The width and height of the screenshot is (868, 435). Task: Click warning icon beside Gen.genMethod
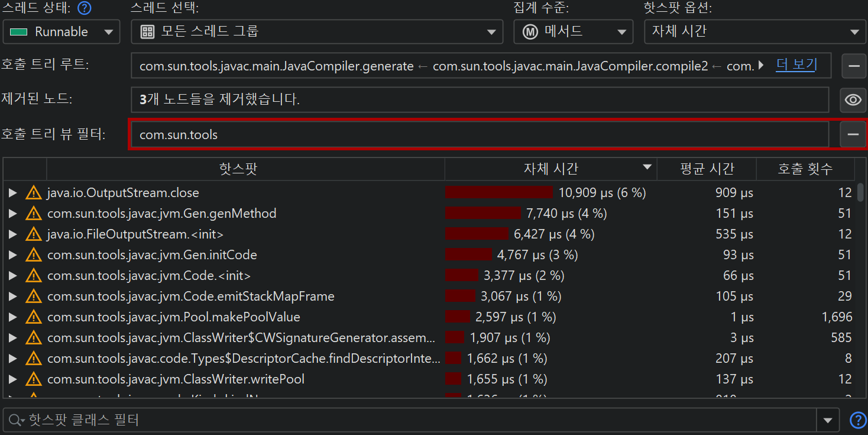tap(34, 213)
